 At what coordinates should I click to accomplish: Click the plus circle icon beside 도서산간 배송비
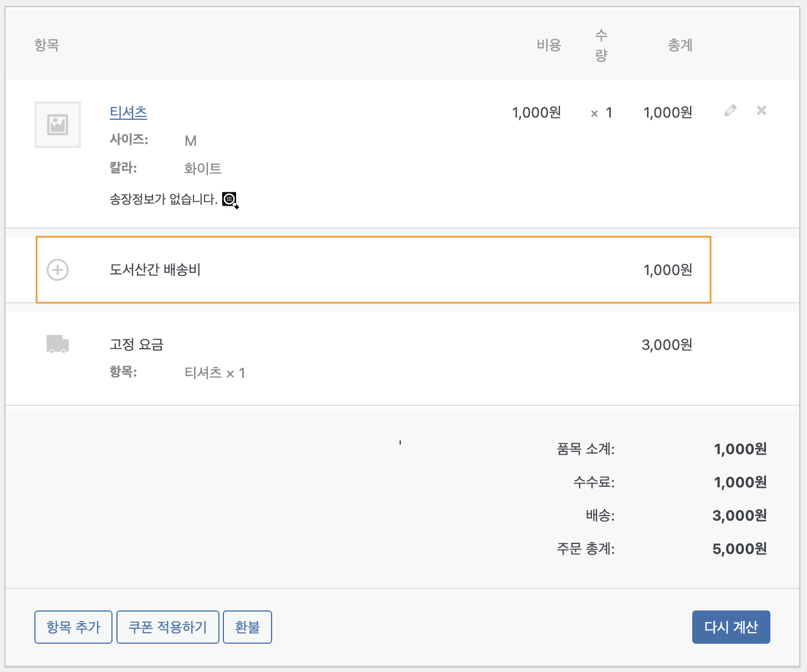(58, 270)
